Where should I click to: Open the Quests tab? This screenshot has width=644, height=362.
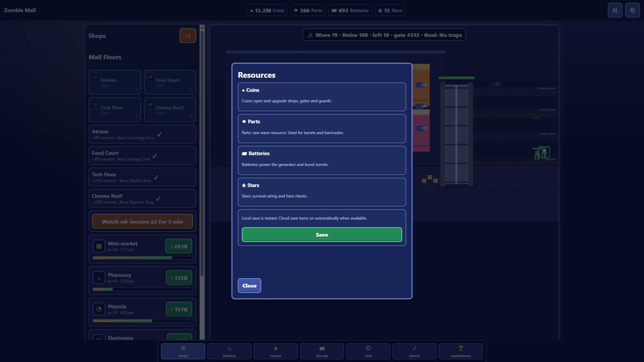(x=414, y=351)
